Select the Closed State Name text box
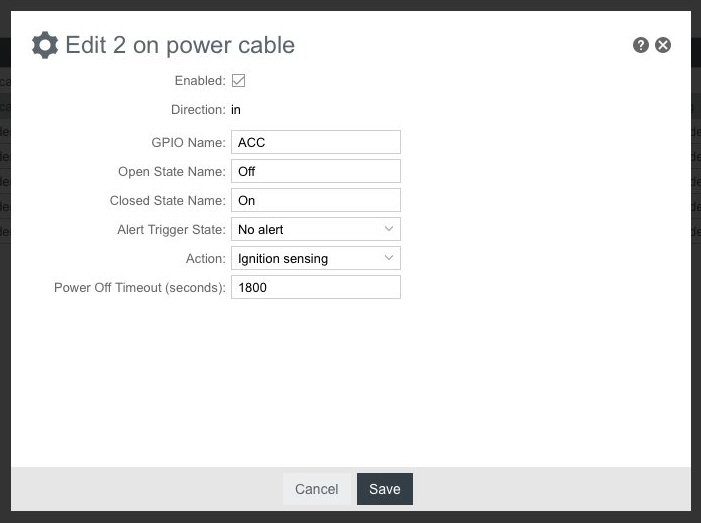The height and width of the screenshot is (523, 701). [315, 200]
